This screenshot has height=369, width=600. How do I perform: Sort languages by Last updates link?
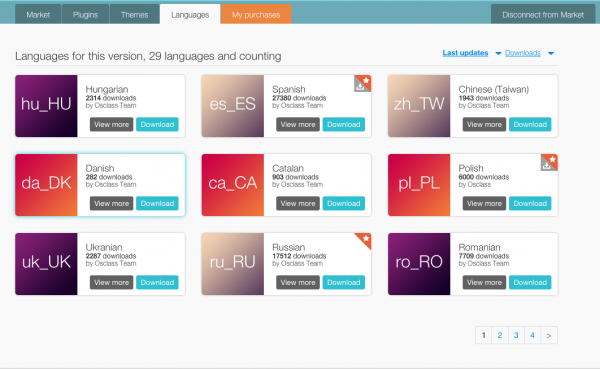465,53
